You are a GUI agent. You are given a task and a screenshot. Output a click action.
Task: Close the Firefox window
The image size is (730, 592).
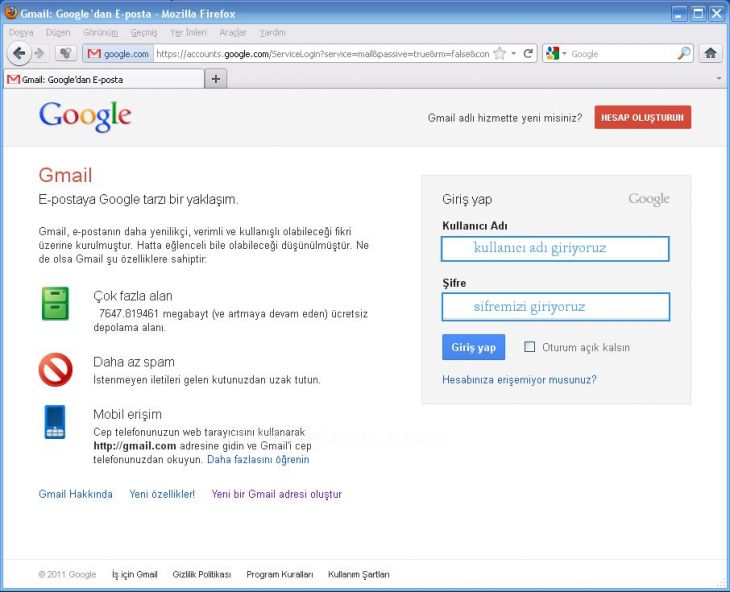click(716, 13)
